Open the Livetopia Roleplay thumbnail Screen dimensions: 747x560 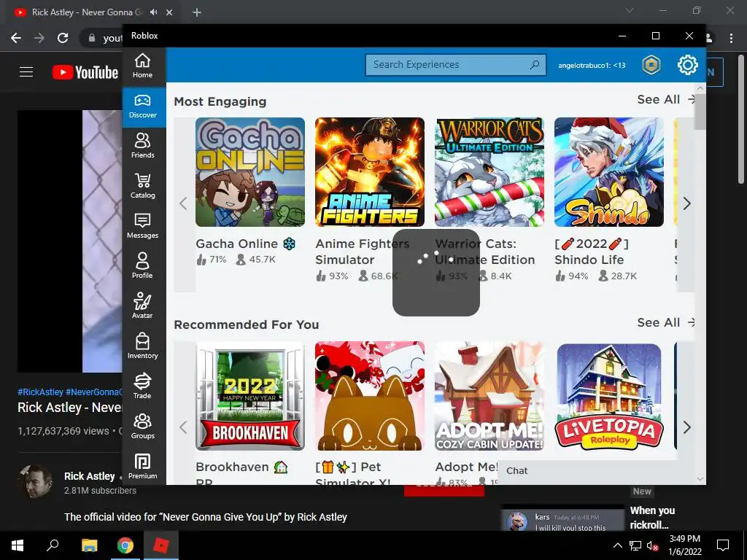click(x=609, y=396)
